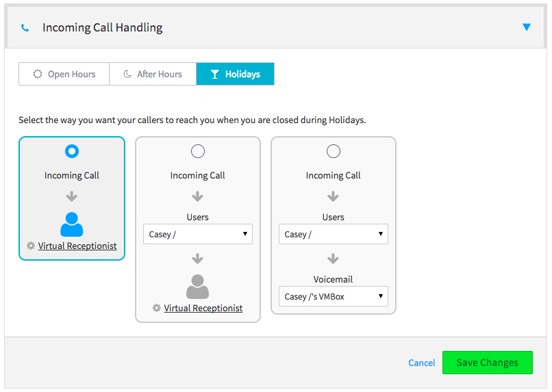Switch to the After Hours tab

153,74
